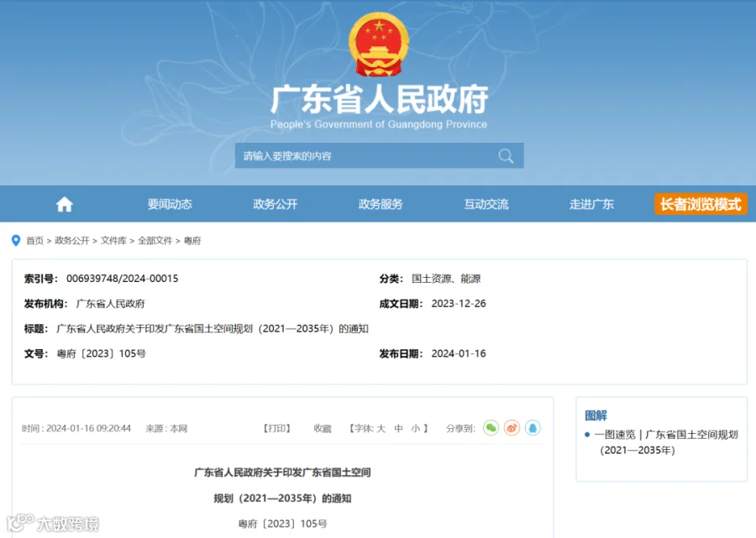The height and width of the screenshot is (538, 756).
Task: Set font size to 大
Action: coord(381,428)
